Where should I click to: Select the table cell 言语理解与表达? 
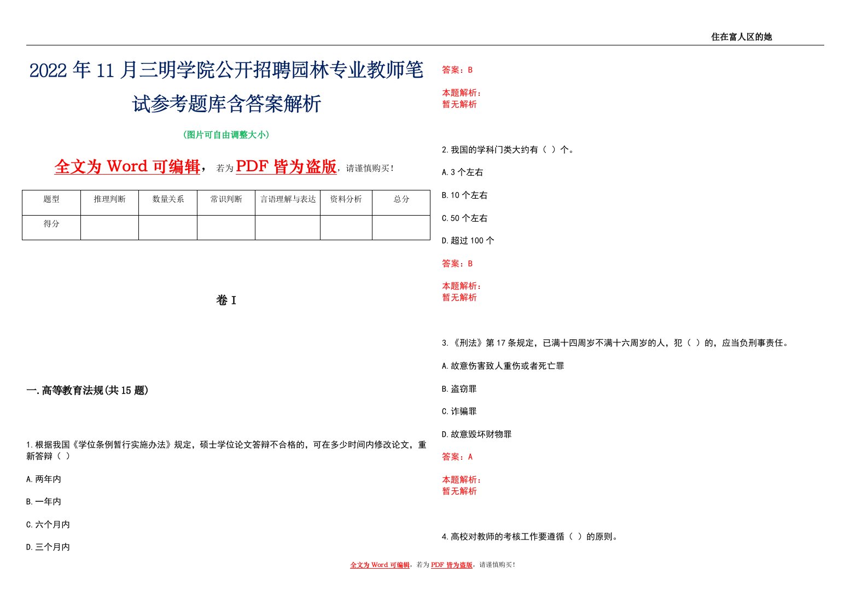point(288,202)
